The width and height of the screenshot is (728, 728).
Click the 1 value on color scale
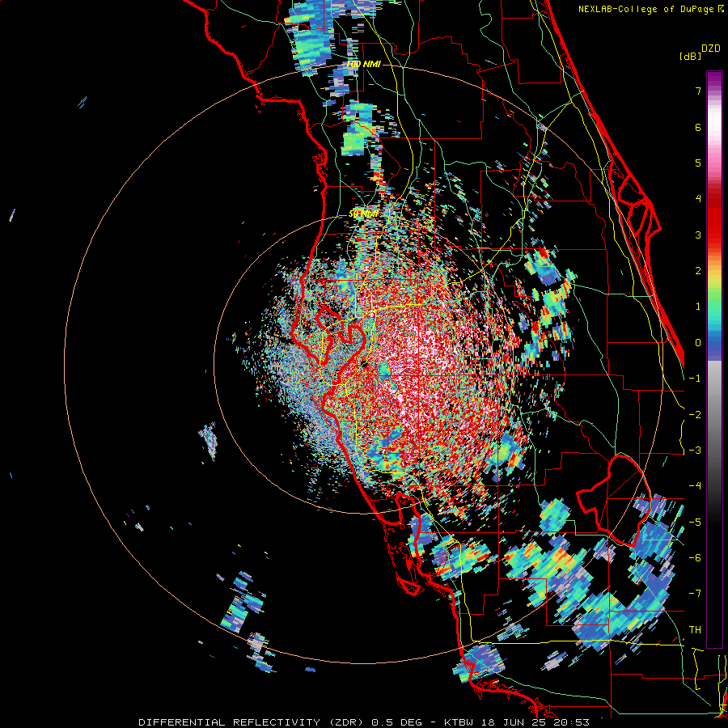pos(698,307)
